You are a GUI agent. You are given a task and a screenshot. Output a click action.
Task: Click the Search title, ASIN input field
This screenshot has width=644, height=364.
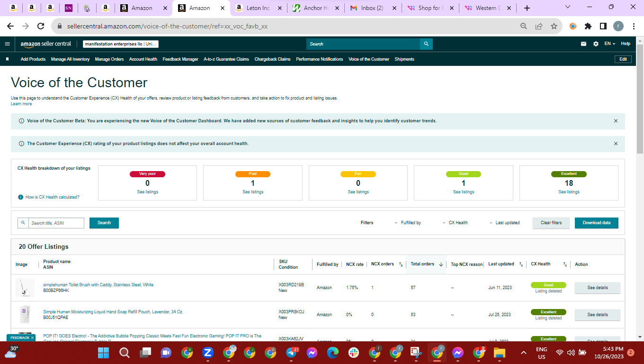55,223
